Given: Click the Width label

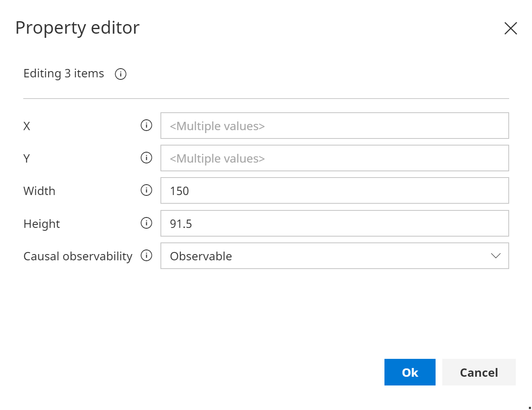Looking at the screenshot, I should [x=39, y=191].
